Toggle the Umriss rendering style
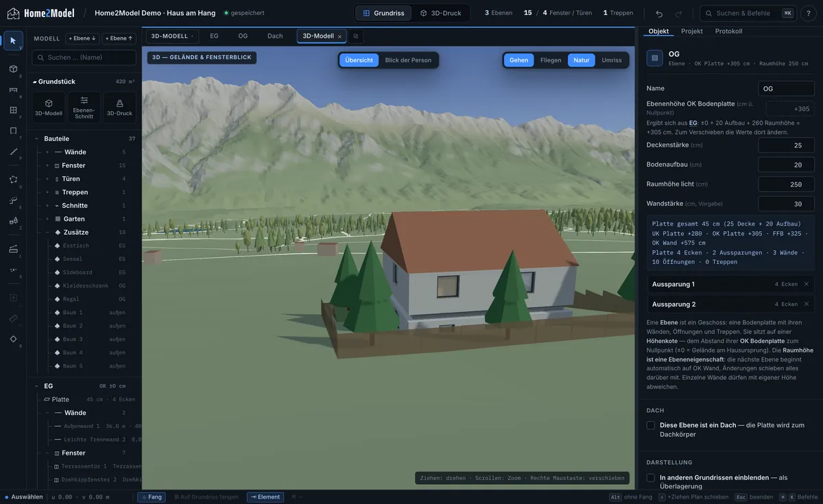Screen dimensions: 823x504 coord(612,60)
